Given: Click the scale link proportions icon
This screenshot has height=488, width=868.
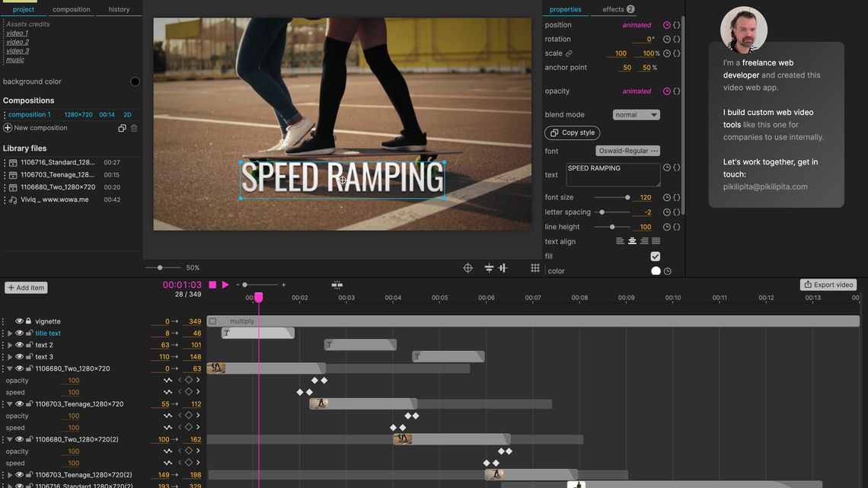Looking at the screenshot, I should [x=569, y=53].
